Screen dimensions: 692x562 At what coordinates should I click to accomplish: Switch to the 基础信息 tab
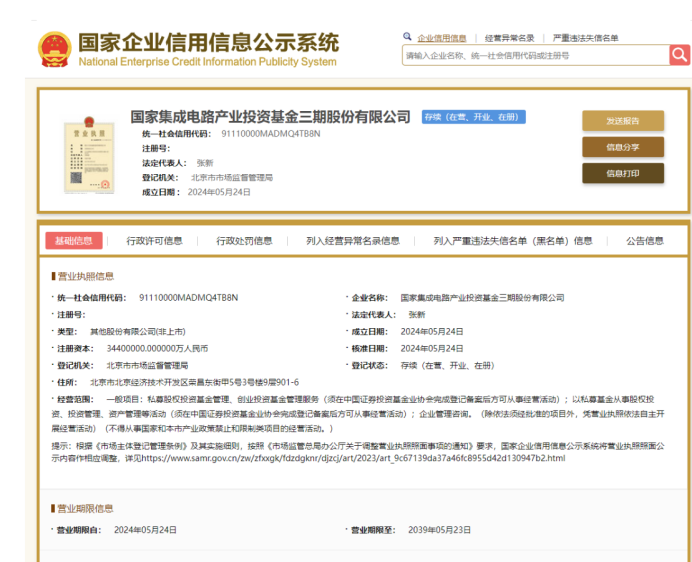tap(74, 241)
